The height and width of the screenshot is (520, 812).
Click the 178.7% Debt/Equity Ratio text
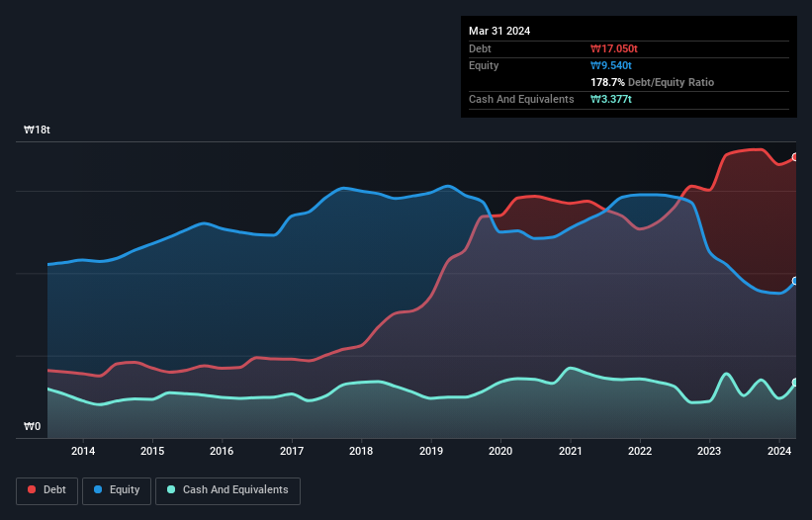[x=652, y=82]
